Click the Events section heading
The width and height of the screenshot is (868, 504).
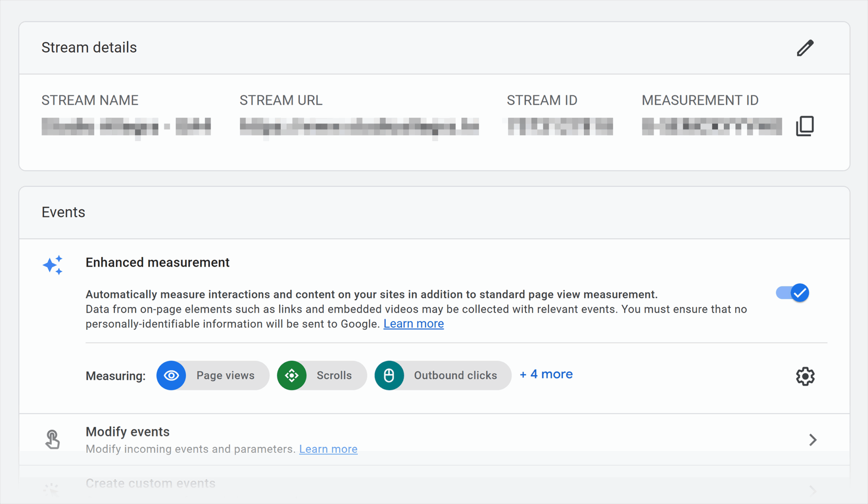click(x=63, y=212)
